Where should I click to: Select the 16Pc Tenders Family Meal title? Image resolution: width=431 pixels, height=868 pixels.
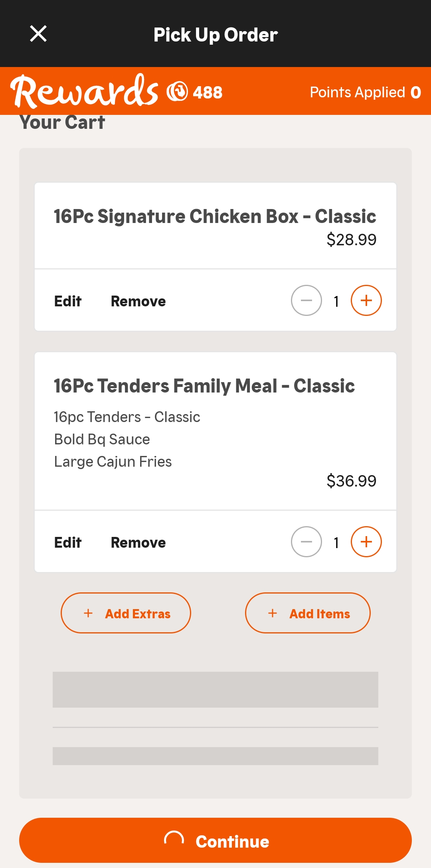pos(204,386)
